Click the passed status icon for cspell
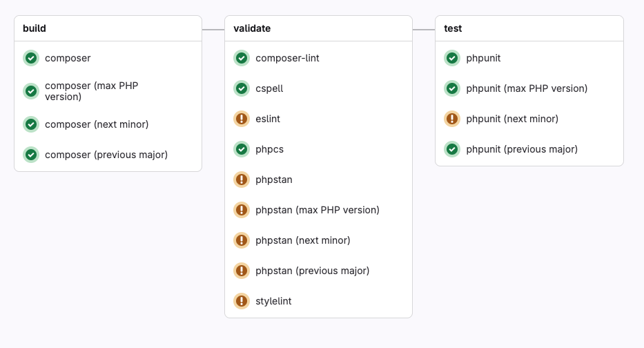644x348 pixels. [x=242, y=88]
